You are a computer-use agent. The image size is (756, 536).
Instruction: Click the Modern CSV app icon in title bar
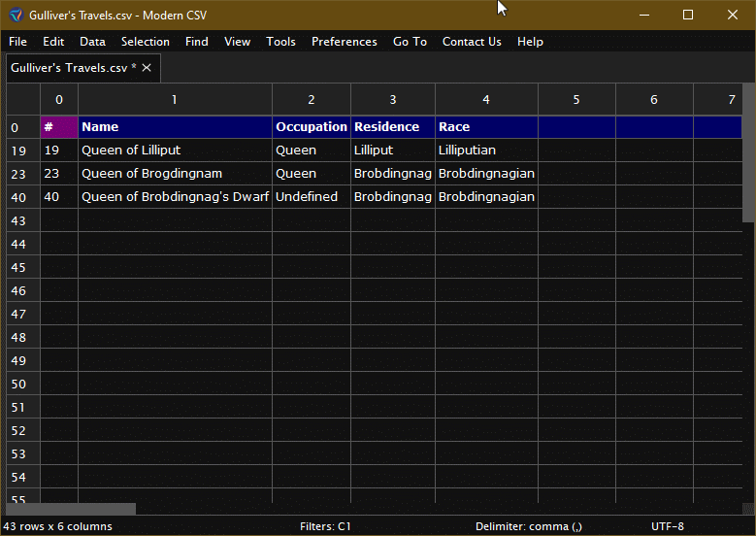click(16, 15)
